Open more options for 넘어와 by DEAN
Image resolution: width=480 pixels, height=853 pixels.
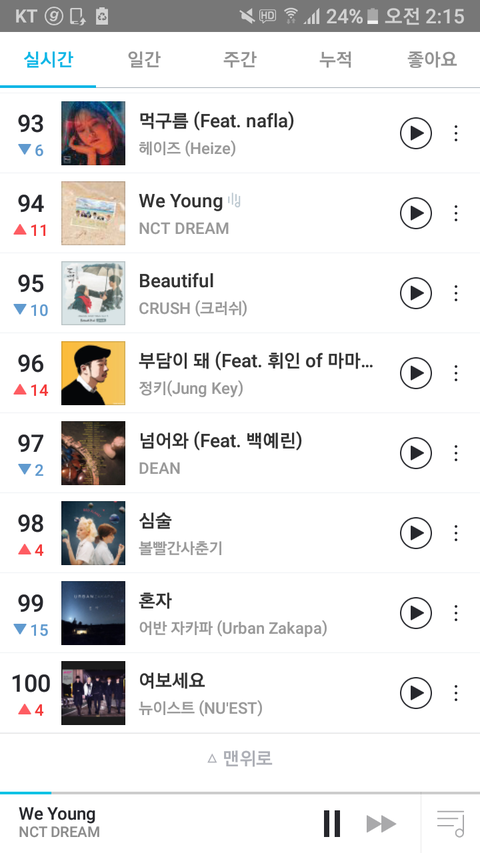tap(456, 453)
